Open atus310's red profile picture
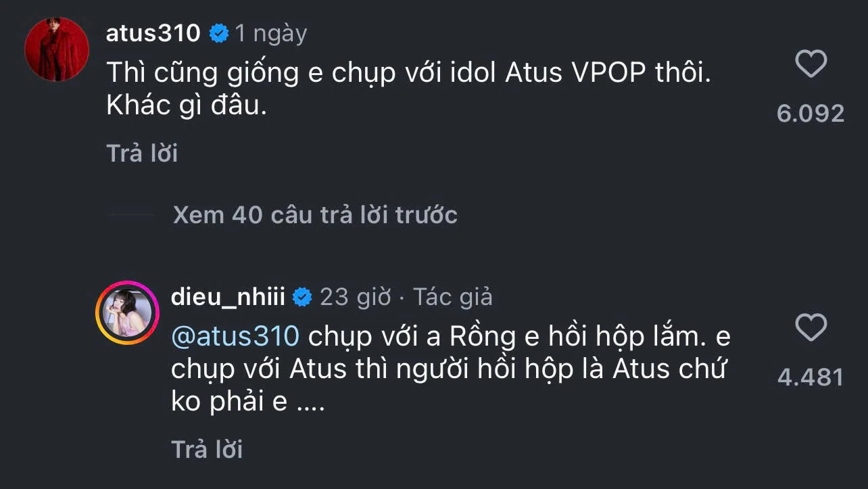This screenshot has width=868, height=489. [x=57, y=49]
